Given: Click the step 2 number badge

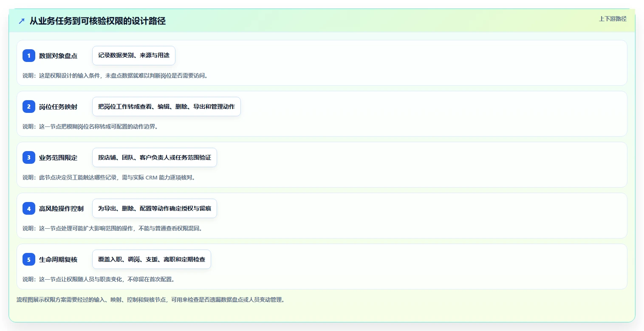Looking at the screenshot, I should click(x=29, y=107).
